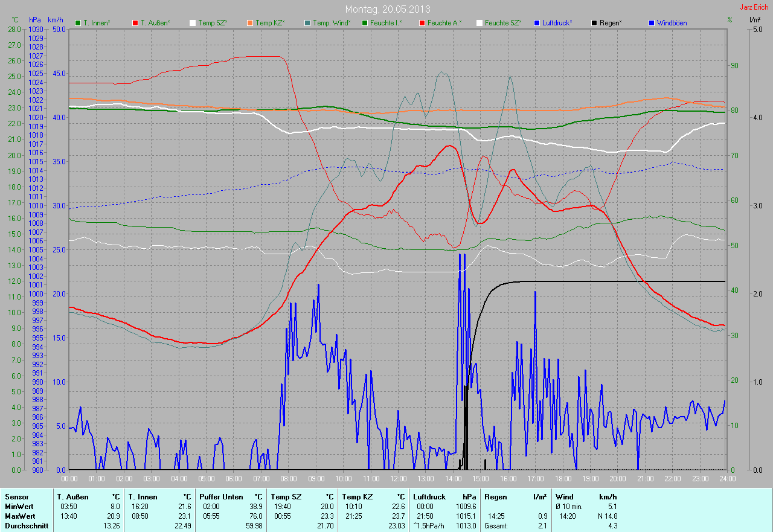
Task: Click the red Feuchte A. legend square
Action: (422, 23)
